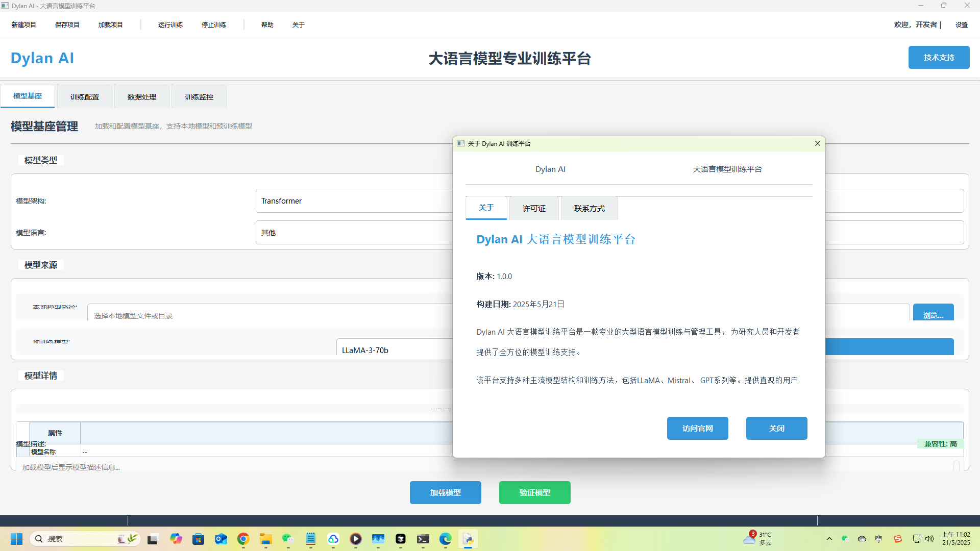Select the 许可证 tab in the About dialog
Viewport: 980px width, 551px height.
[533, 208]
